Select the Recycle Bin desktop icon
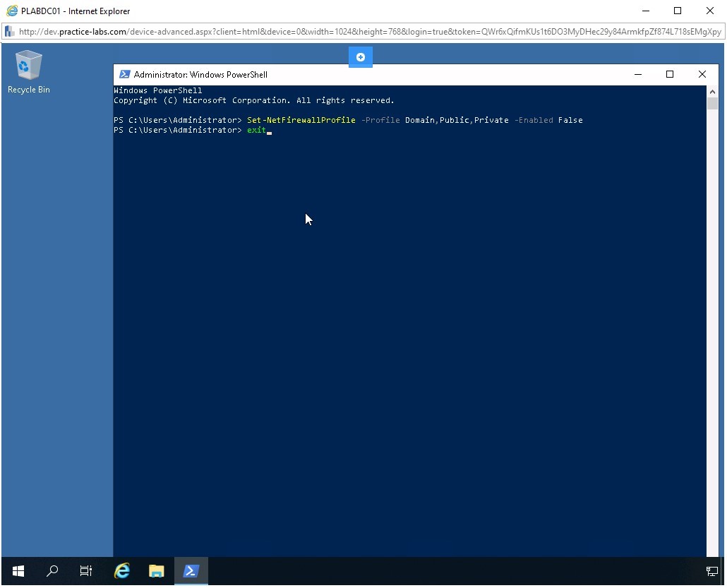727x588 pixels. [x=28, y=72]
